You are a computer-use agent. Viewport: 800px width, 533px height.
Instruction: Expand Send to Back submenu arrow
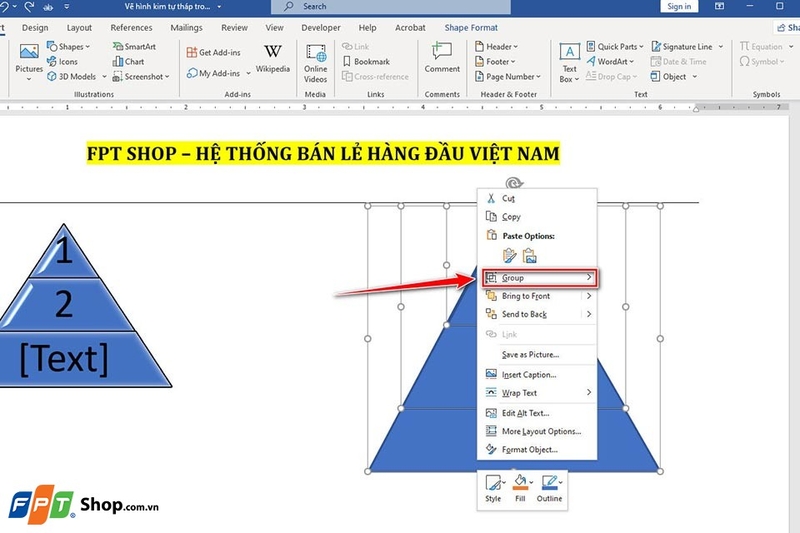click(x=589, y=314)
